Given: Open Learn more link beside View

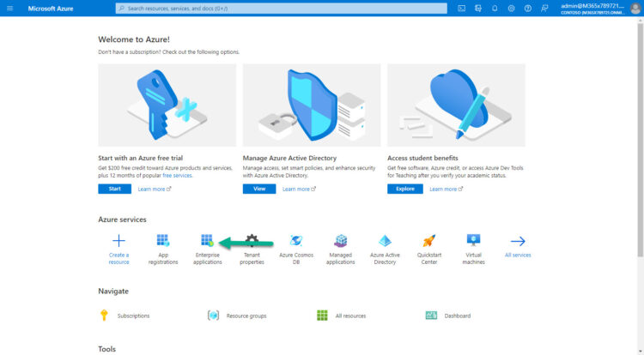Looking at the screenshot, I should (x=299, y=189).
